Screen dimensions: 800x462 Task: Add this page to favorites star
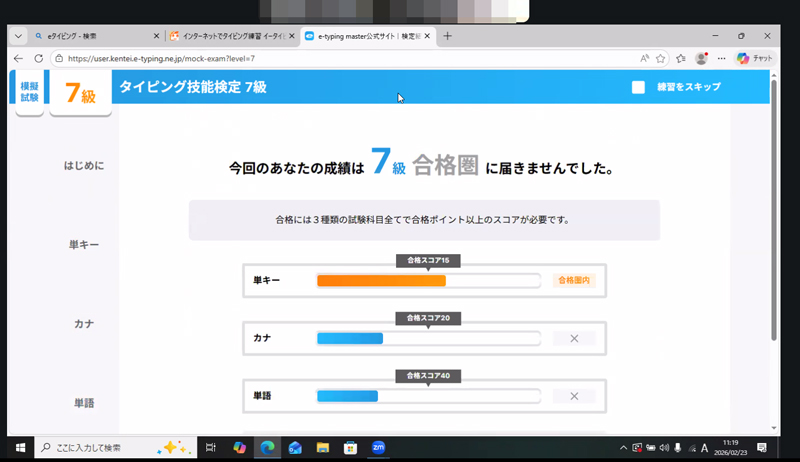(x=661, y=58)
